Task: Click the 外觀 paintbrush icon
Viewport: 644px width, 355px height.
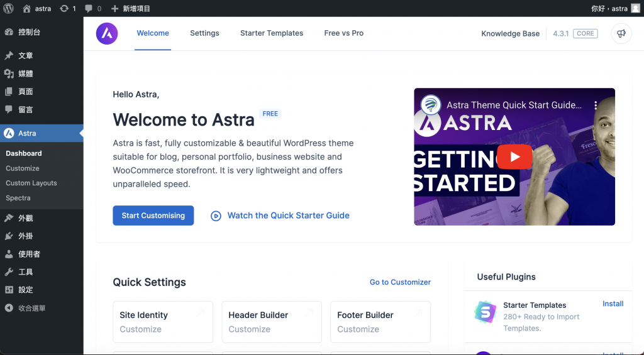Action: [x=9, y=218]
